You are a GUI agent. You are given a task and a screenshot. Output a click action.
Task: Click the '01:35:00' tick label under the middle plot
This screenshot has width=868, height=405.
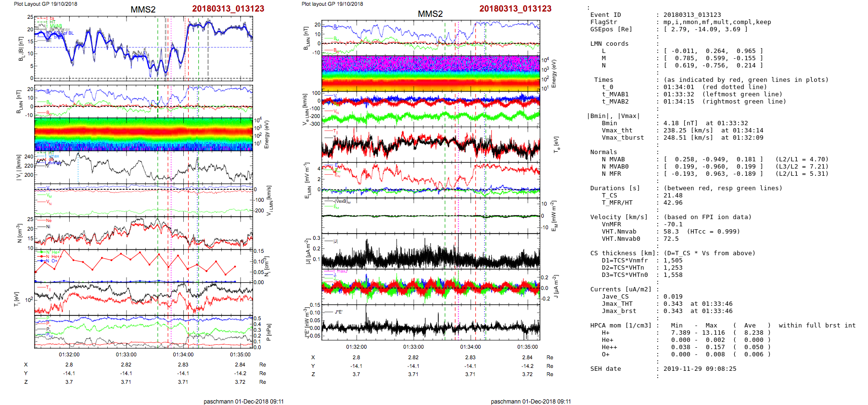click(x=527, y=347)
